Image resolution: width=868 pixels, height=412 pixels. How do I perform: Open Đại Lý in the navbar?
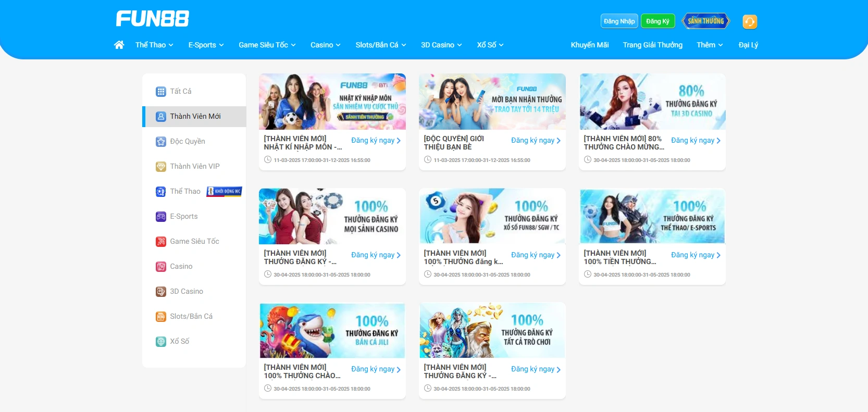coord(748,45)
